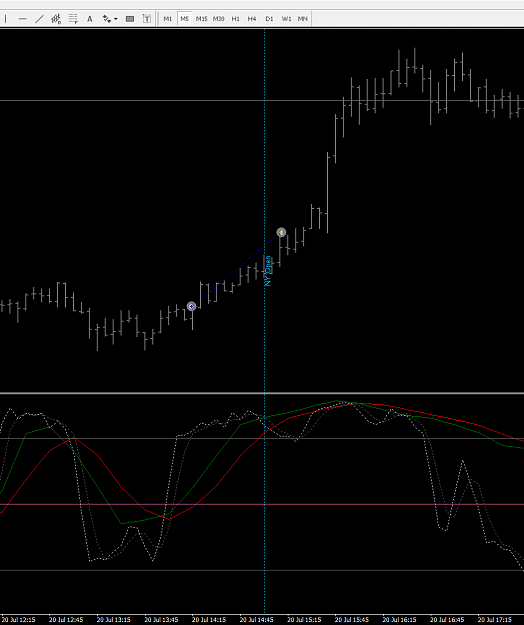Click the trade exit marker on chart
524x625 pixels.
(281, 232)
